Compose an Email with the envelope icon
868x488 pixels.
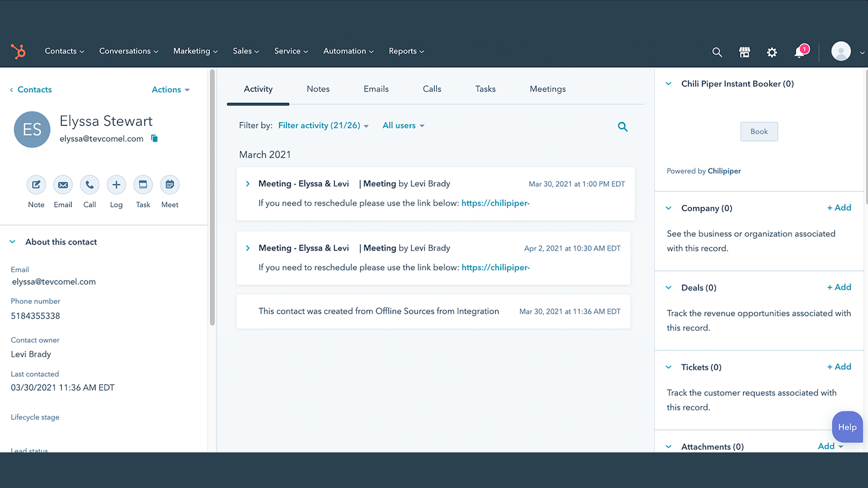coord(63,185)
